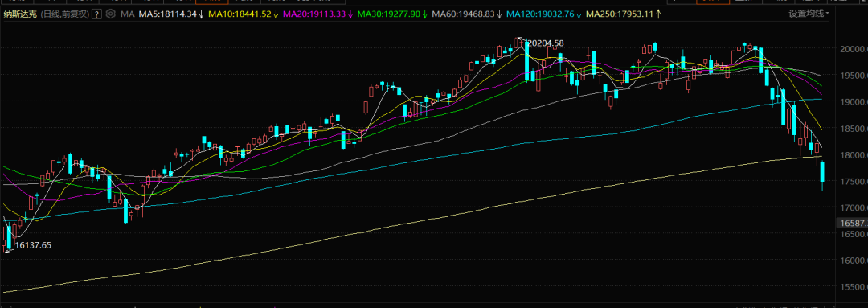
Task: Click the 纳斯达克 index name
Action: point(19,14)
